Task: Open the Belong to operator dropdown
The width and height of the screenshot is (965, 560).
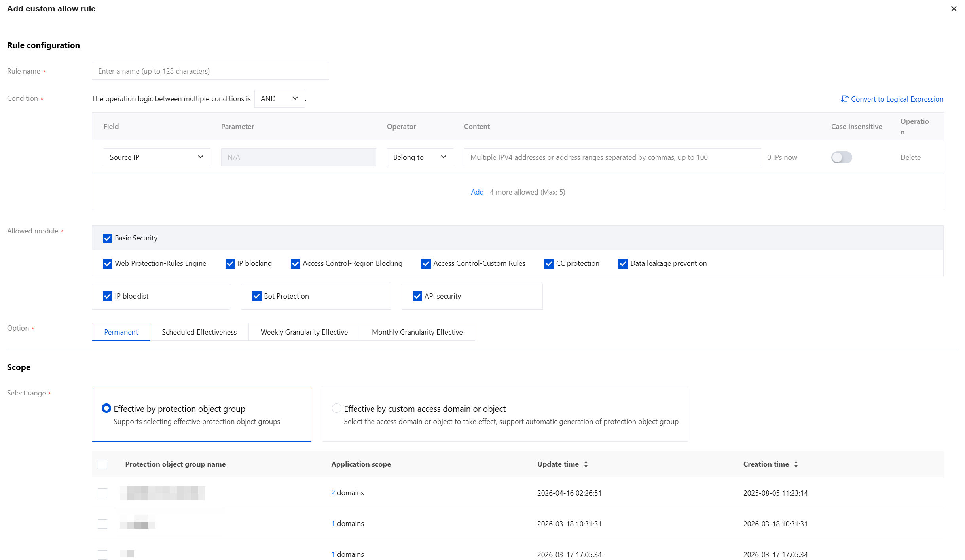Action: pos(419,157)
